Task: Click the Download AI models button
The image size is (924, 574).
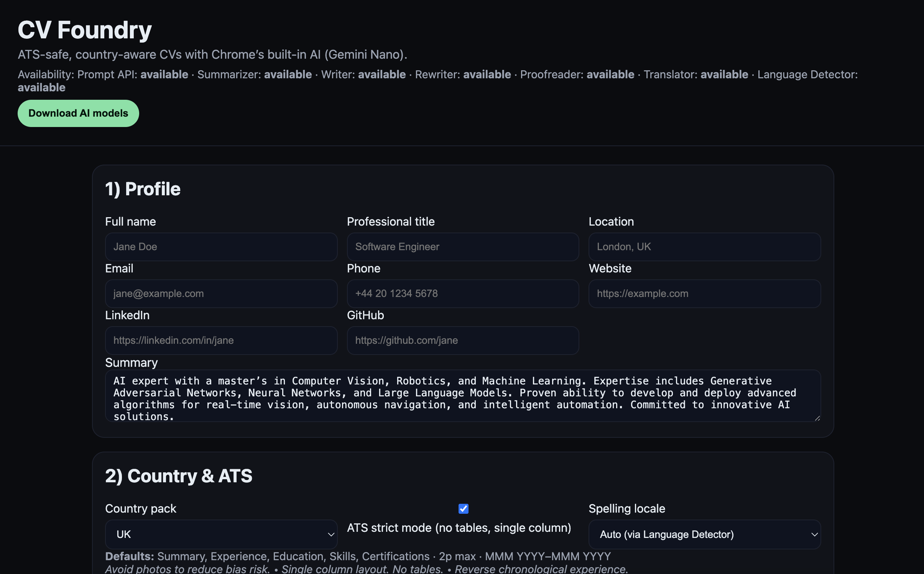Action: 78,113
